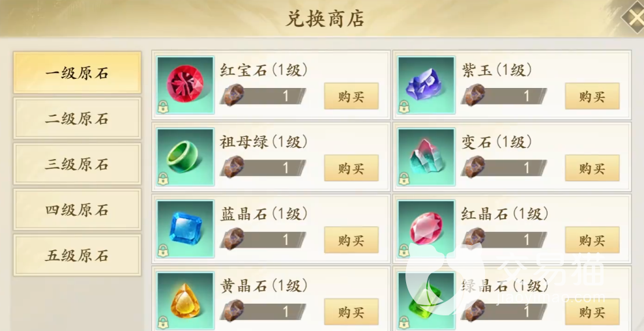Select the Emerald (祖母绿) ring icon
Image resolution: width=644 pixels, height=331 pixels.
click(185, 157)
